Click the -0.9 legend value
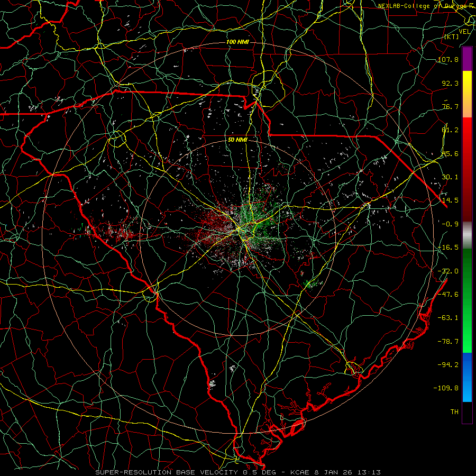Viewport: 476px width, 476px height. pyautogui.click(x=450, y=224)
